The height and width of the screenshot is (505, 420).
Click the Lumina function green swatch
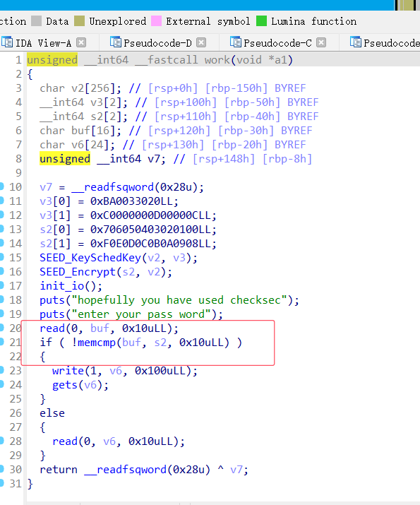261,21
